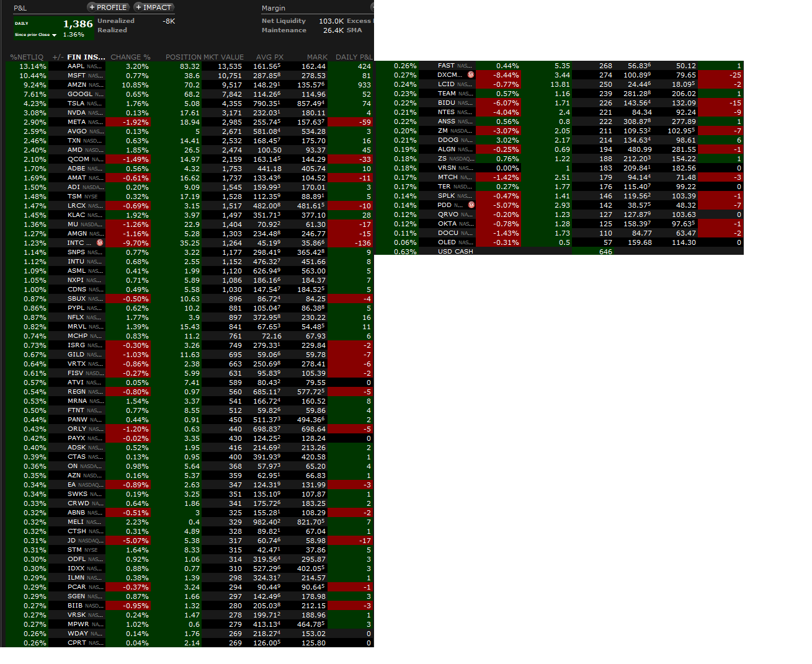Click the Unrealized value -8K
Viewport: 812px width, 664px height.
pyautogui.click(x=169, y=21)
